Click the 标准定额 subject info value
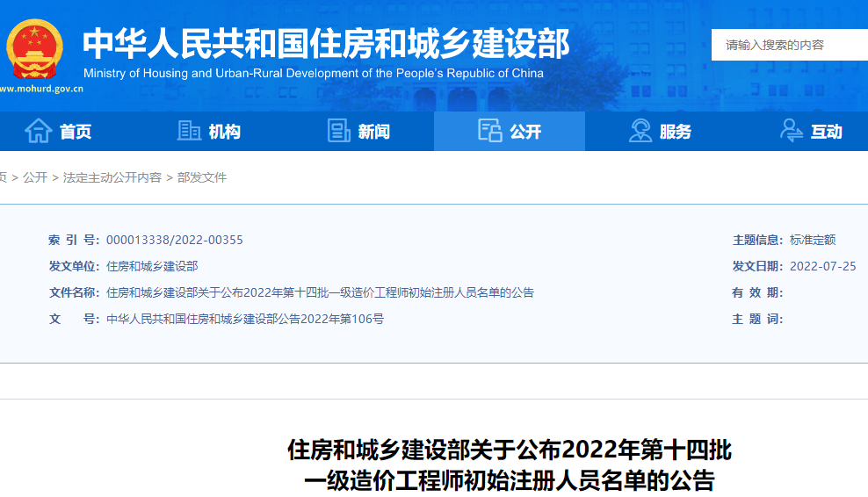This screenshot has width=868, height=497. (x=813, y=240)
